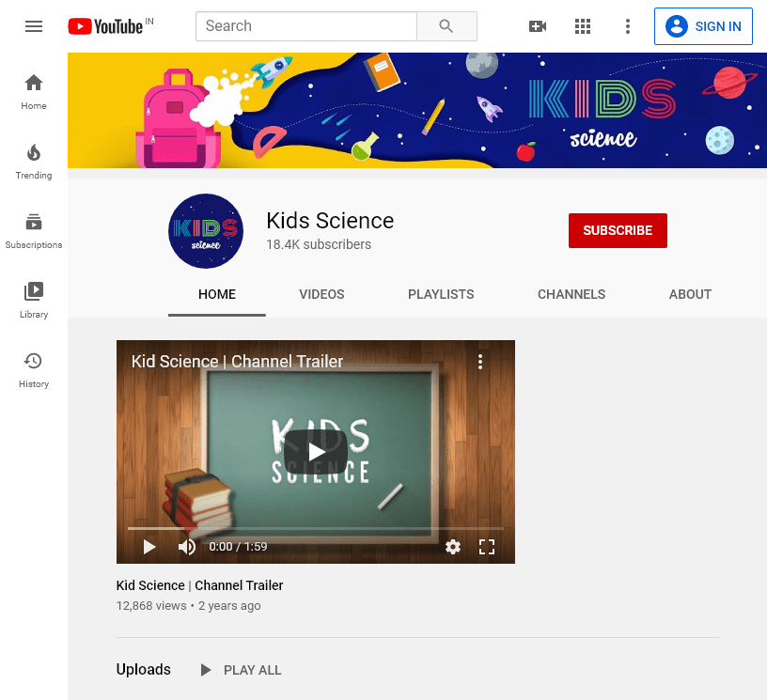Image resolution: width=767 pixels, height=700 pixels.
Task: Open the Kid Science Channel Trailer title link
Action: coord(199,585)
